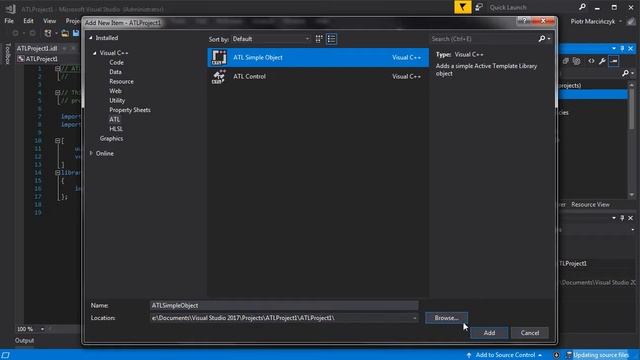Image resolution: width=640 pixels, height=360 pixels.
Task: Select the Data category
Action: point(116,72)
